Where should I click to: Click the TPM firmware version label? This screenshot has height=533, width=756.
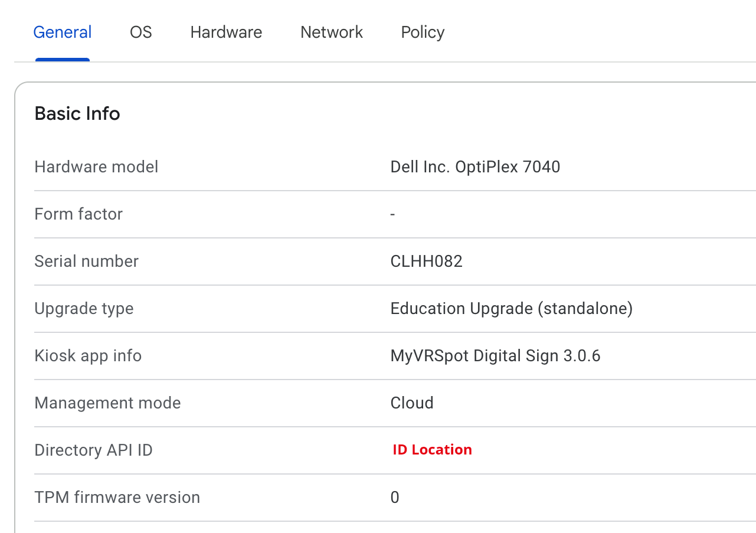(x=117, y=498)
